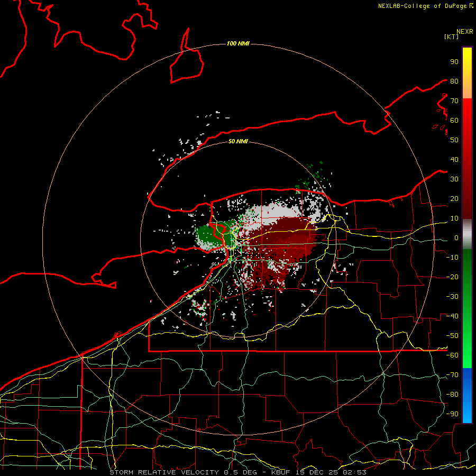Viewport: 476px width, 476px height.
Task: Pick the light orange band near 70-80 knots
Action: [467, 90]
